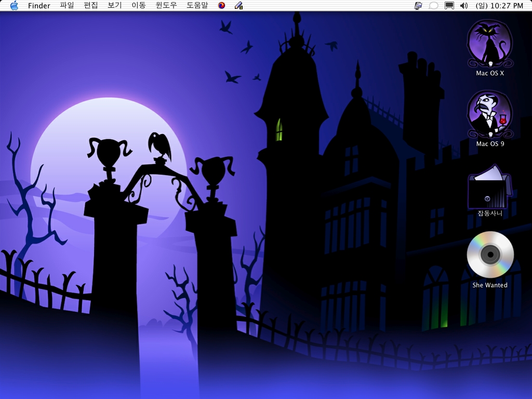The height and width of the screenshot is (399, 532).
Task: Click the volume speaker icon
Action: [464, 6]
